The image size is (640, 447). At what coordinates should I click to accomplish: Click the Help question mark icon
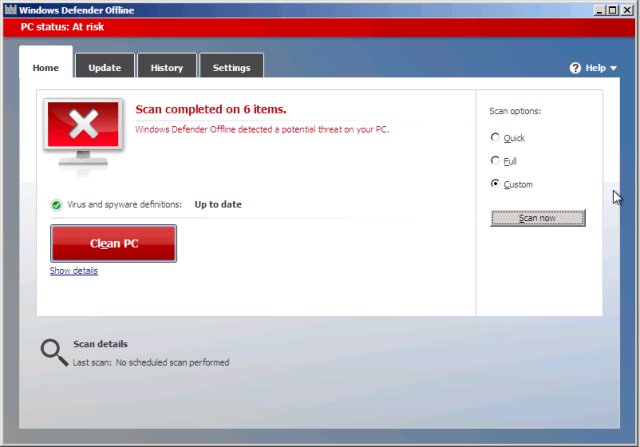click(x=575, y=68)
